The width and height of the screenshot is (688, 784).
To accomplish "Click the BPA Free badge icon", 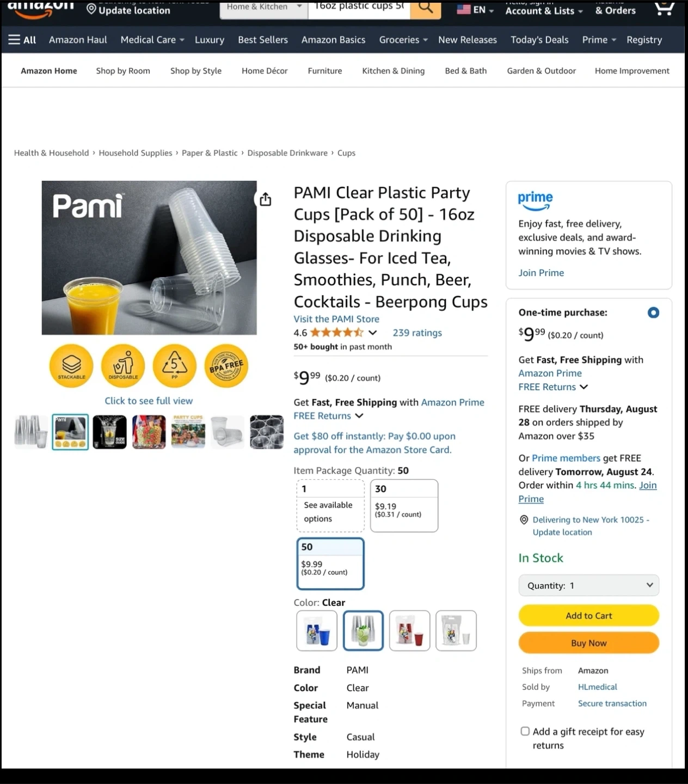I will tap(226, 366).
